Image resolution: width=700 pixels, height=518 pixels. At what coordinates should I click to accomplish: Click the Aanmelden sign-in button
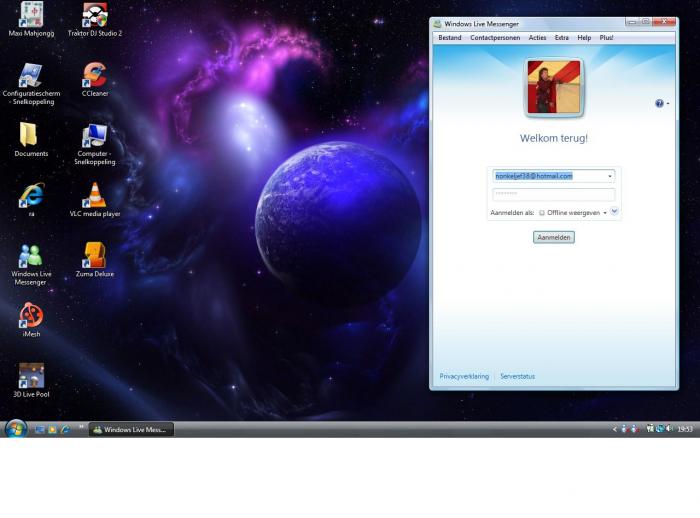[x=554, y=237]
